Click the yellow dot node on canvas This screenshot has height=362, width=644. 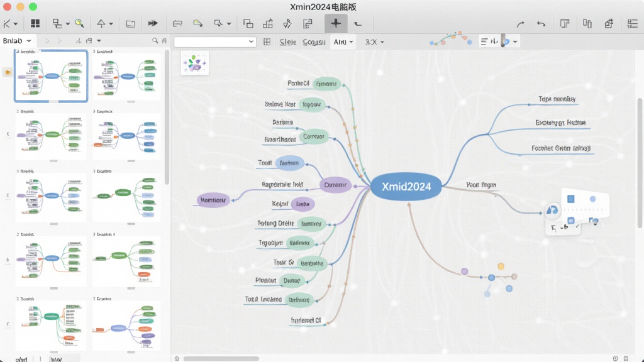pos(501,266)
